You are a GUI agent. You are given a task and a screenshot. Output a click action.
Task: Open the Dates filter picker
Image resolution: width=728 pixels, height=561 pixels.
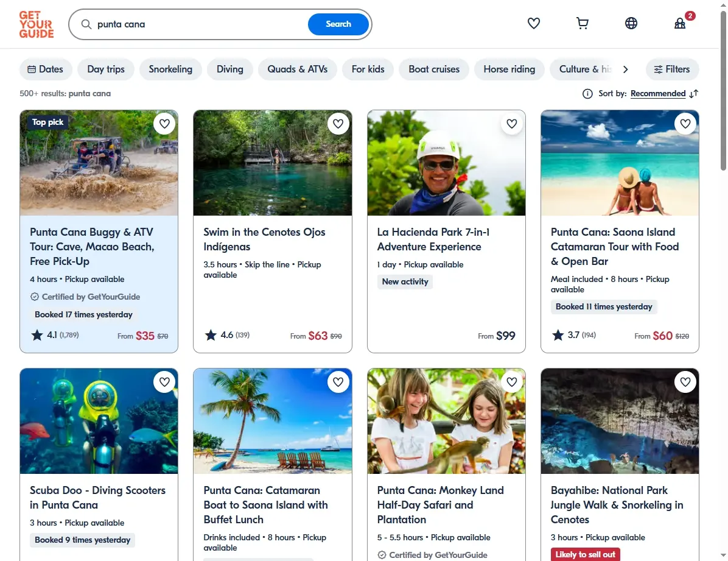pos(46,69)
